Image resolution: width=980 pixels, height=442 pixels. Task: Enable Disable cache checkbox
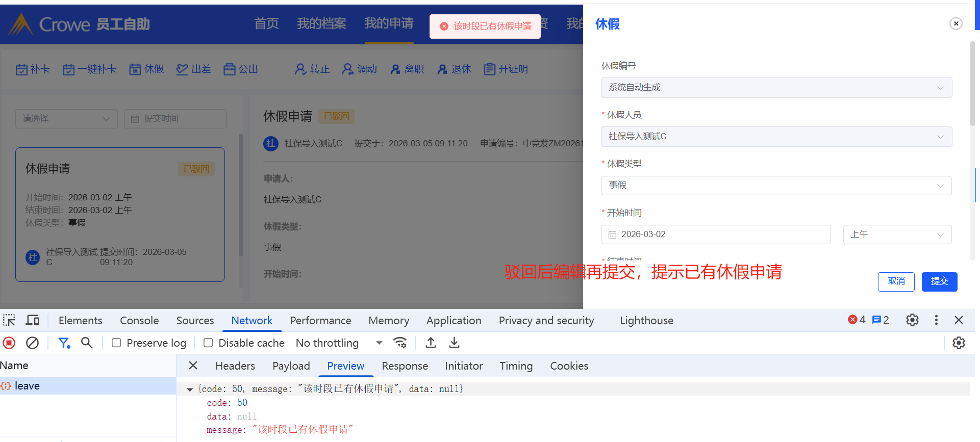(208, 343)
